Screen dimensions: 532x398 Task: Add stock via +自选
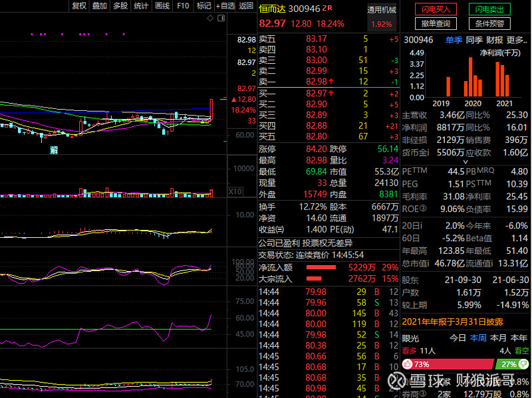point(225,6)
